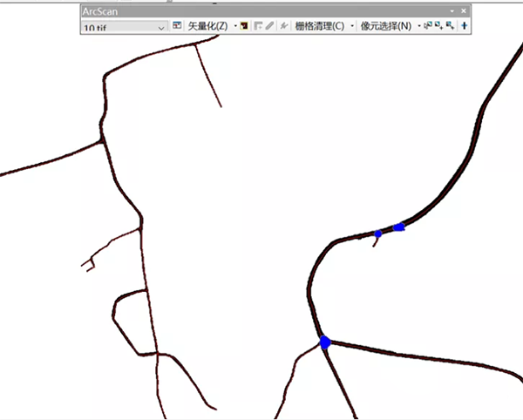Choose the find diameter of cells tool
The image size is (523, 420).
coord(450,25)
